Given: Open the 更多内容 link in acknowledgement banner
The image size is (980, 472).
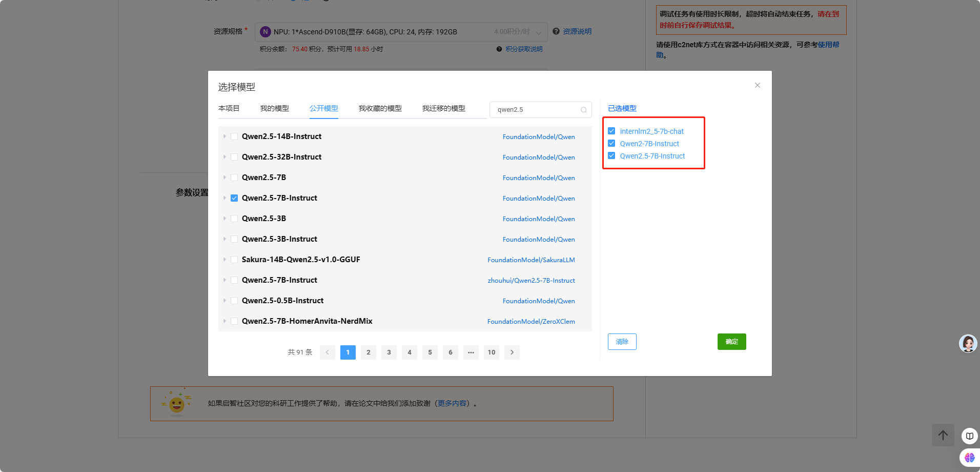Looking at the screenshot, I should click(452, 403).
